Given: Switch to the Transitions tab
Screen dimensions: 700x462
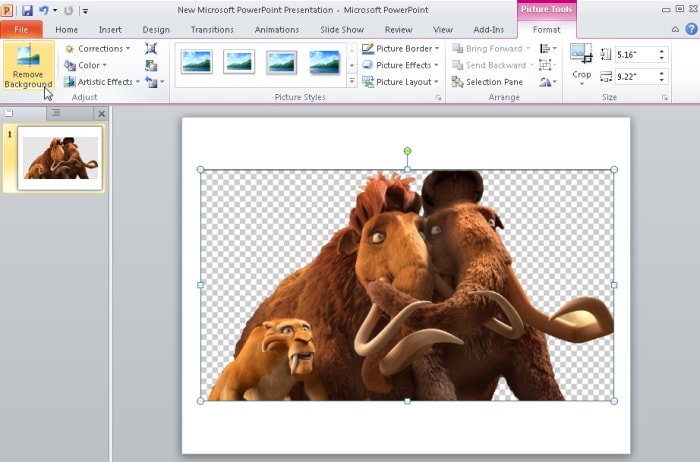Looking at the screenshot, I should (x=212, y=29).
